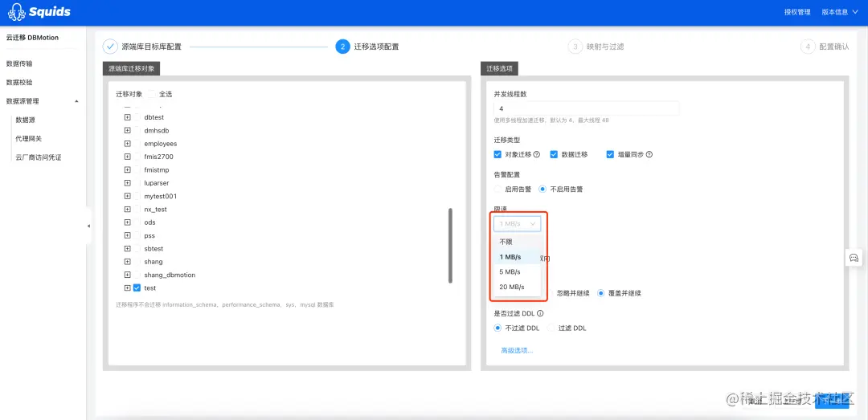Uncheck the test database checkbox

click(137, 287)
